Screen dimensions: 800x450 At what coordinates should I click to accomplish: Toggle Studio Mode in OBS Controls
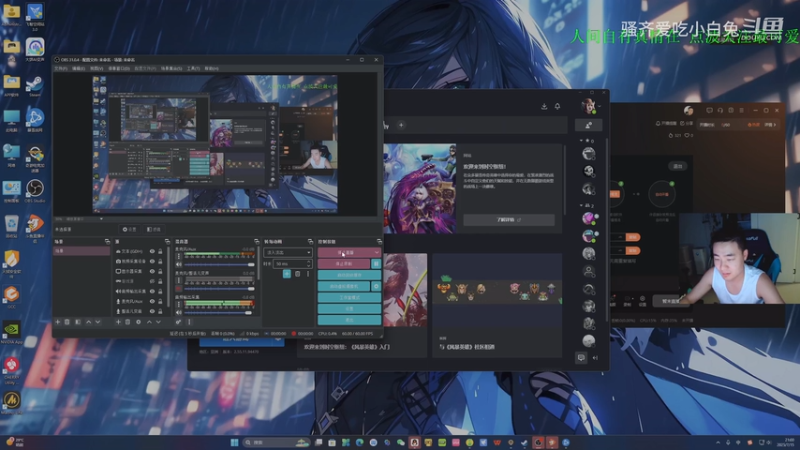pos(349,297)
